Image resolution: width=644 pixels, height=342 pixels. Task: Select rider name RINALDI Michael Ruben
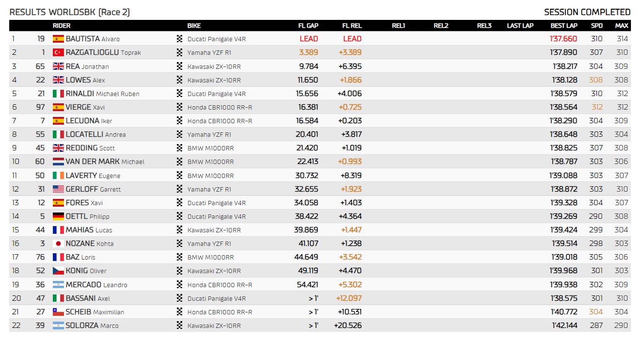click(x=103, y=94)
